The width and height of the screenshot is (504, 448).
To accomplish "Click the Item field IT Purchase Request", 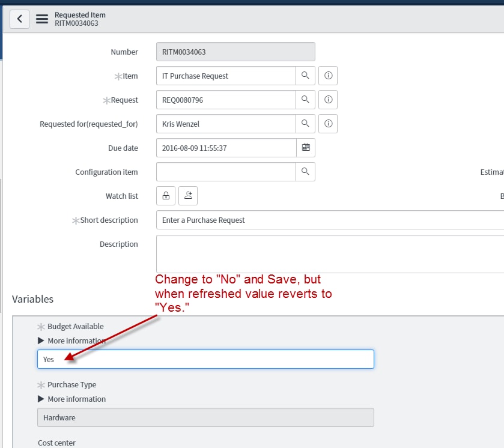I will 226,76.
